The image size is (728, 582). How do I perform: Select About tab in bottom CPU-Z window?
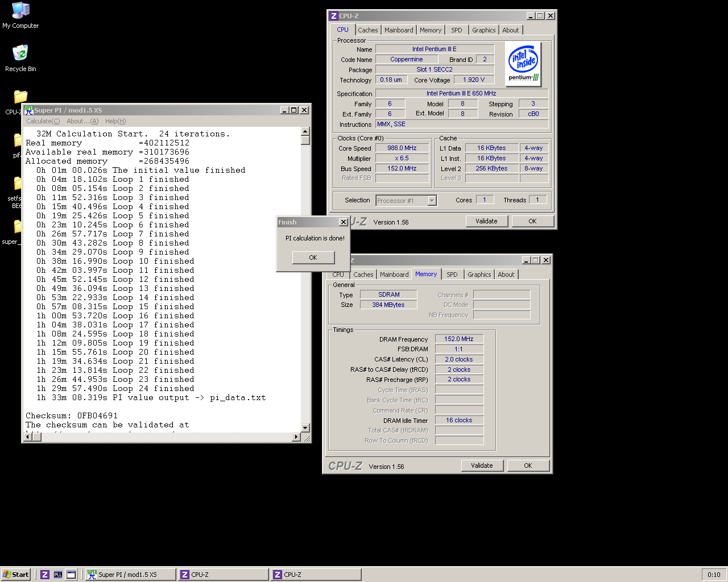[506, 275]
